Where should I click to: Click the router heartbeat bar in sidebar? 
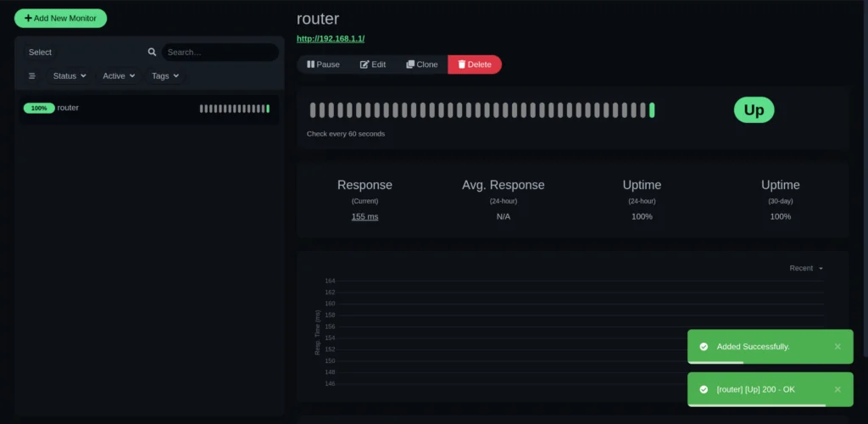click(235, 109)
